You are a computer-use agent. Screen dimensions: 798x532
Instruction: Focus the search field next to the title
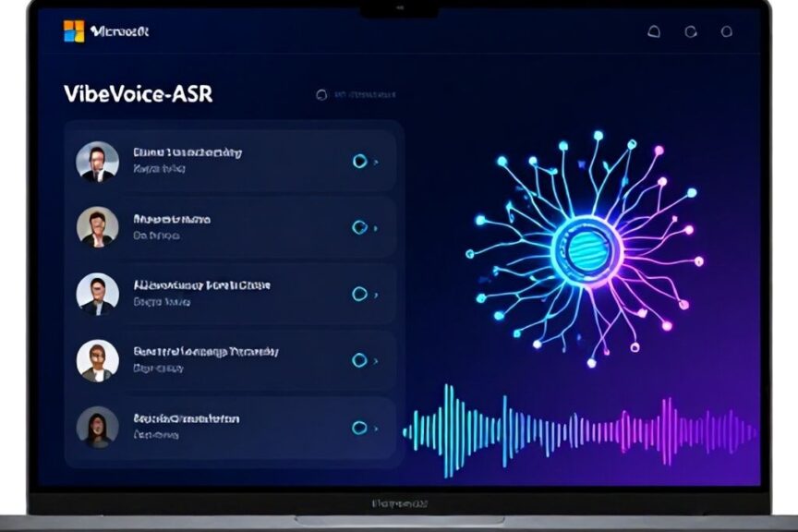tap(365, 94)
